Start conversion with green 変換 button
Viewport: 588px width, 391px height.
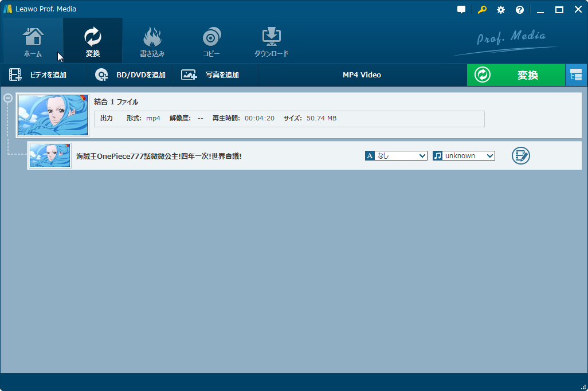[x=516, y=75]
